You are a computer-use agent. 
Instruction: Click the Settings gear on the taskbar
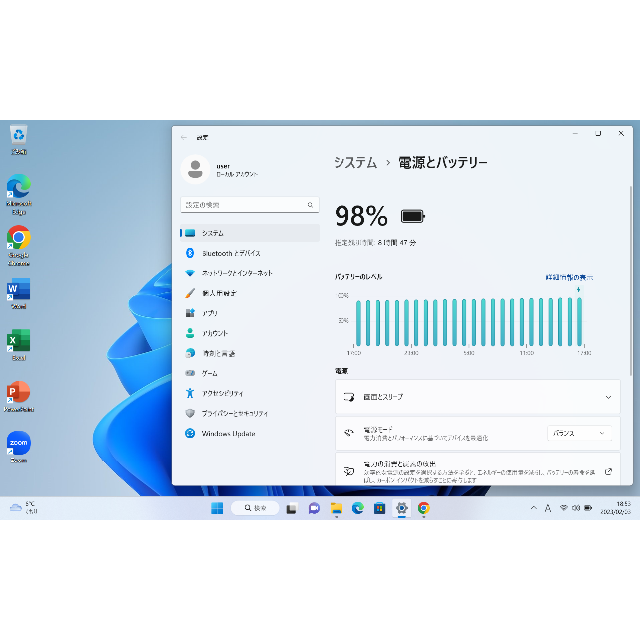402,509
